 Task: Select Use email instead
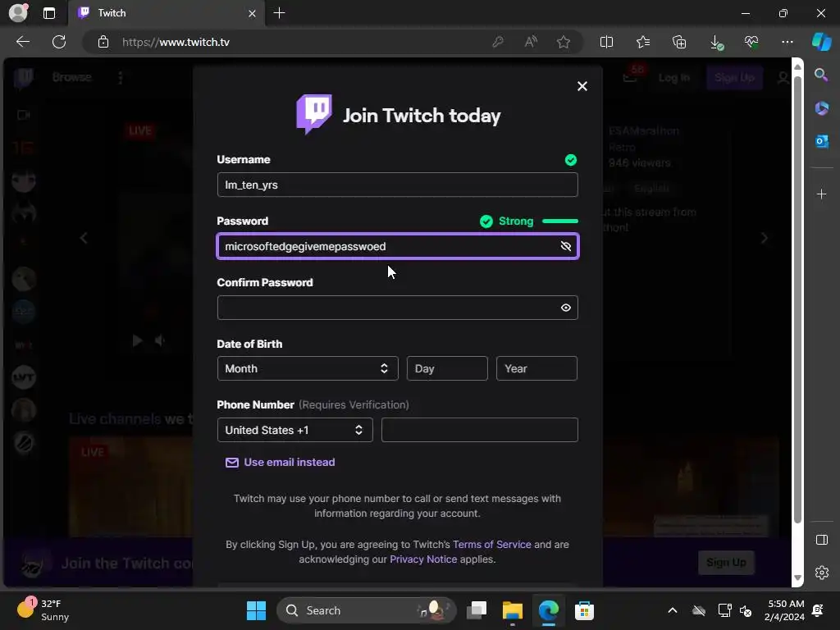coord(281,463)
